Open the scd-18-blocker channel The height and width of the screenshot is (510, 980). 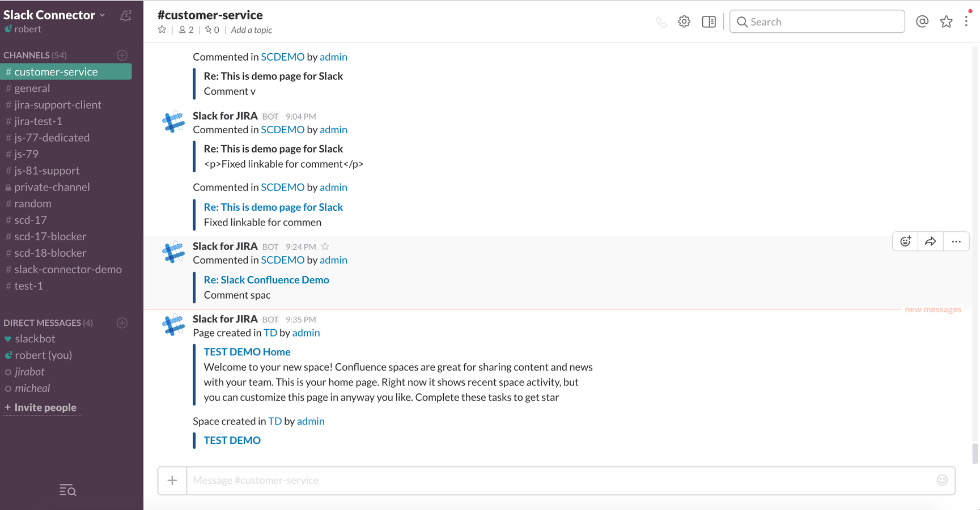coord(66,252)
